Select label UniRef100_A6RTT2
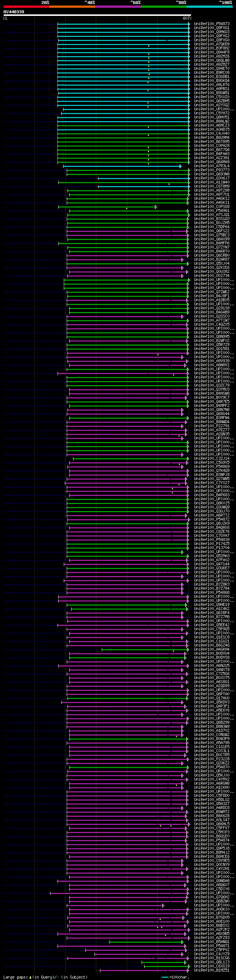Viewport: 236px width, 980px height. (212, 515)
